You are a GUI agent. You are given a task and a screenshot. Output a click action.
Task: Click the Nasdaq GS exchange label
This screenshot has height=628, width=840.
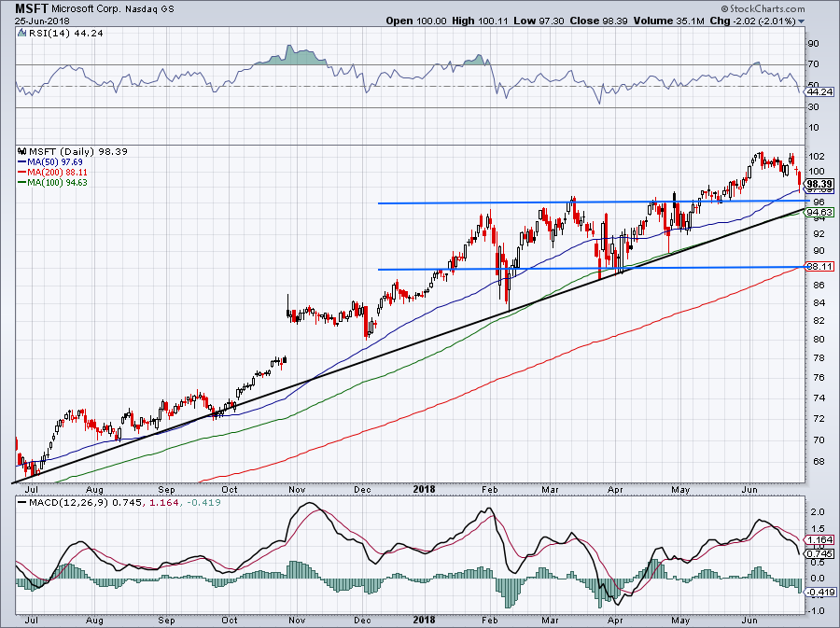[x=149, y=9]
